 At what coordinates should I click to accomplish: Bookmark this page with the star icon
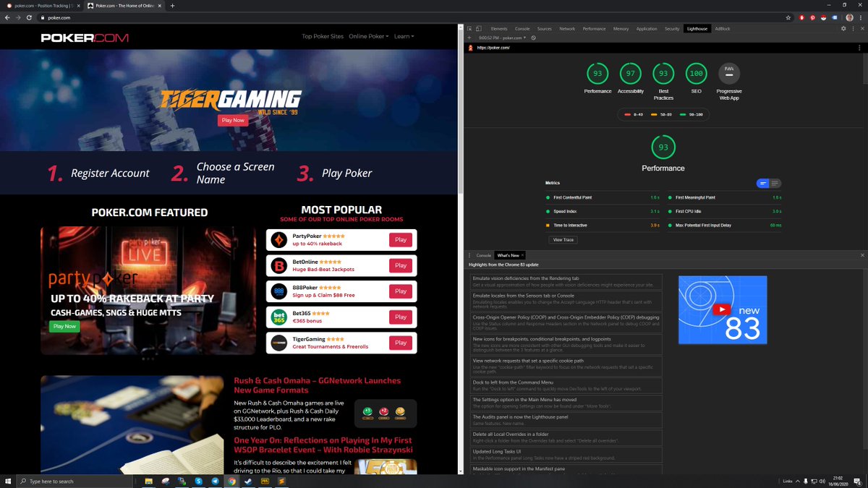(x=788, y=17)
